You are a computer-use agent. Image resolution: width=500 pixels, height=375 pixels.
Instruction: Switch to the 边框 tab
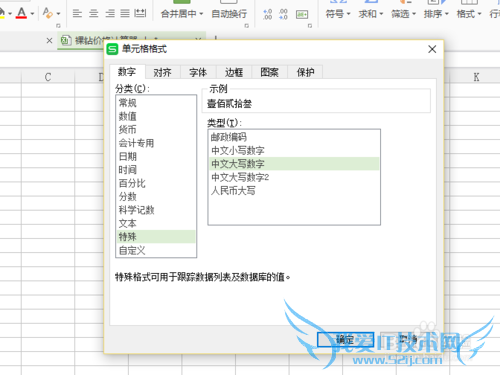[234, 72]
